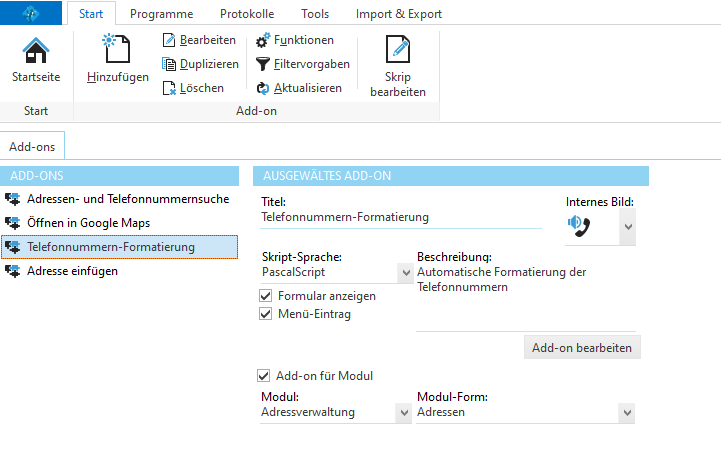
Task: Click the Funktionen text label
Action: click(304, 40)
